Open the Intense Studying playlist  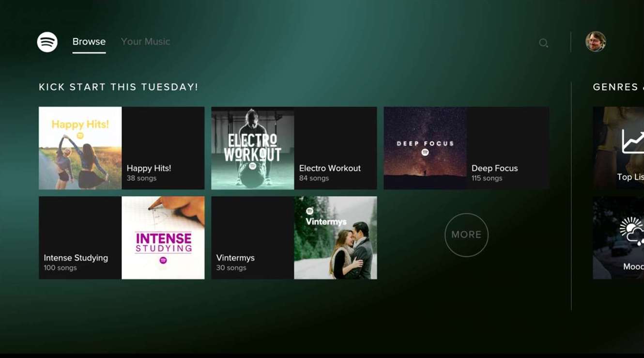(x=121, y=237)
